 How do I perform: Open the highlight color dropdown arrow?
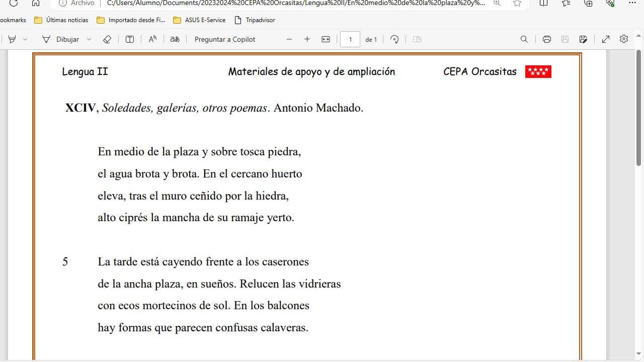click(25, 39)
